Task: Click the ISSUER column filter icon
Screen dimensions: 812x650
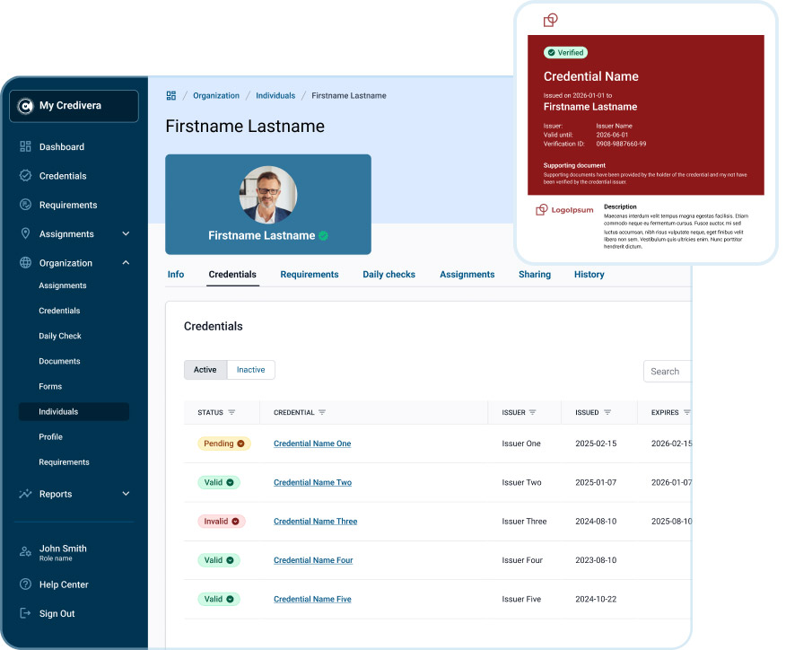Action: tap(532, 413)
